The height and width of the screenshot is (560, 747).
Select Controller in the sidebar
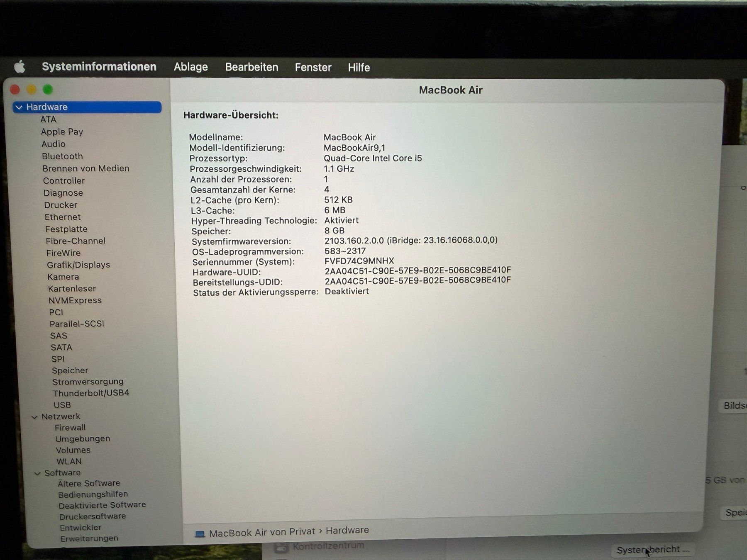(64, 181)
